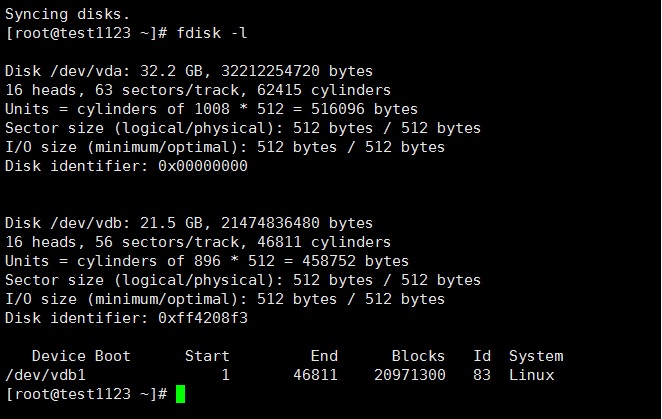The width and height of the screenshot is (662, 419).
Task: Click the 'Syncing disks.' output line
Action: [67, 14]
